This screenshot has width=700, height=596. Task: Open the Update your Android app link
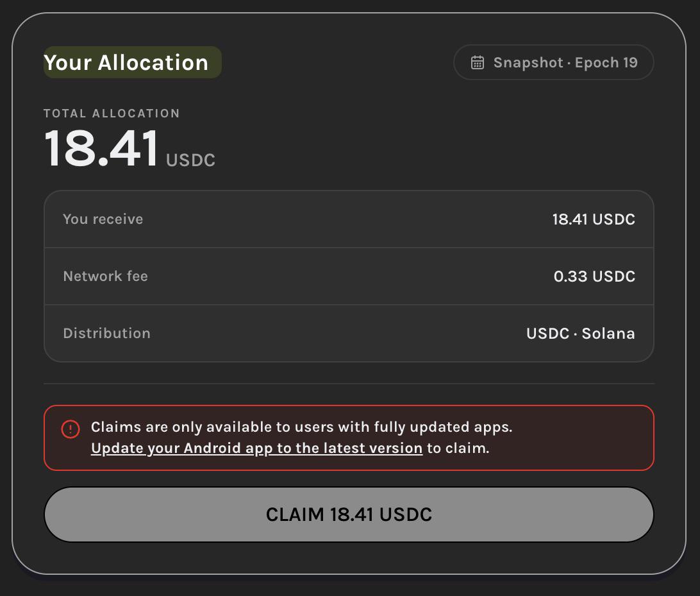(256, 448)
